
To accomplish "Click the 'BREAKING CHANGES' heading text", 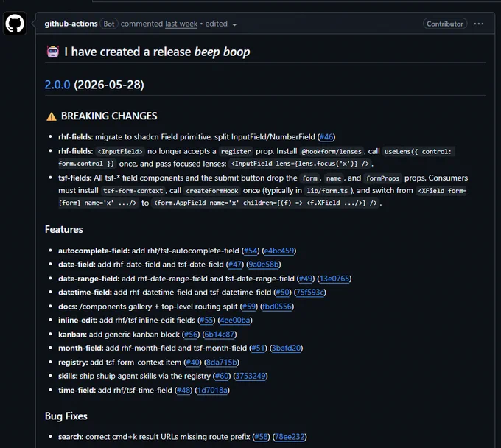I will tap(109, 116).
